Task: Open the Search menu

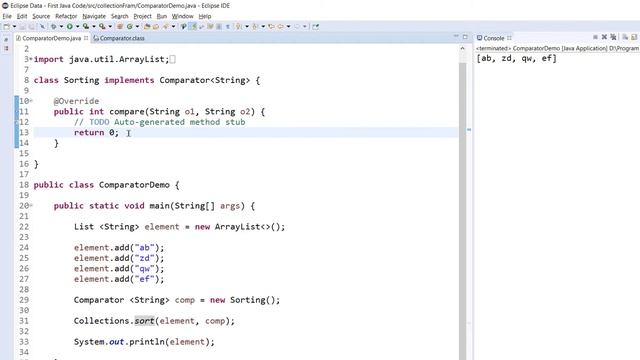Action: click(x=120, y=16)
